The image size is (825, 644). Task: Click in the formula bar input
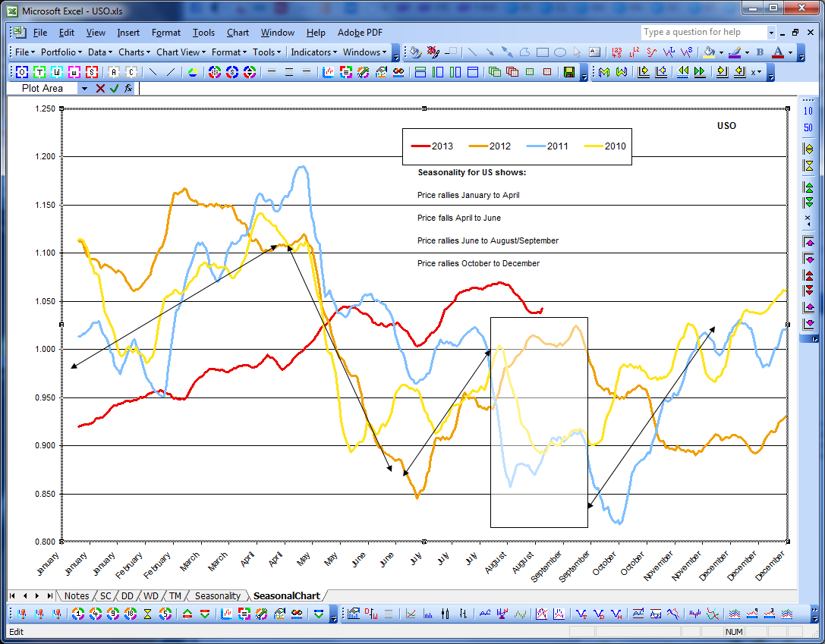tap(468, 88)
